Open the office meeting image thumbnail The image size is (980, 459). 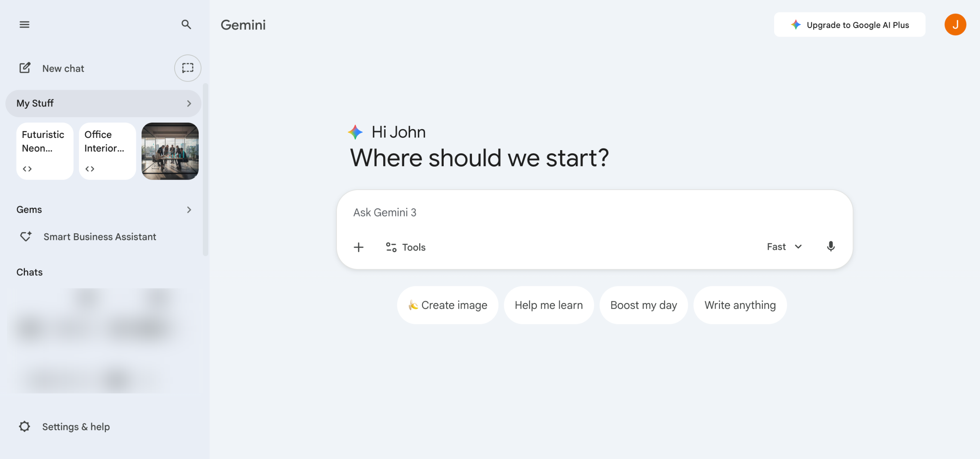170,151
